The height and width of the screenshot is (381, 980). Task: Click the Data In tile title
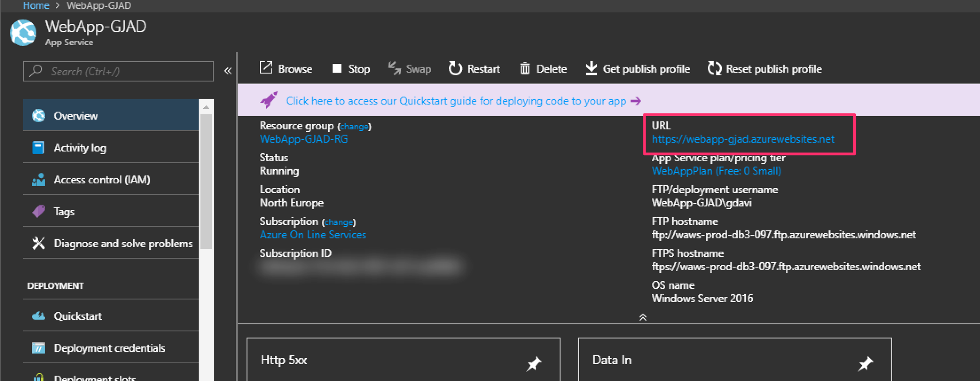pyautogui.click(x=612, y=360)
